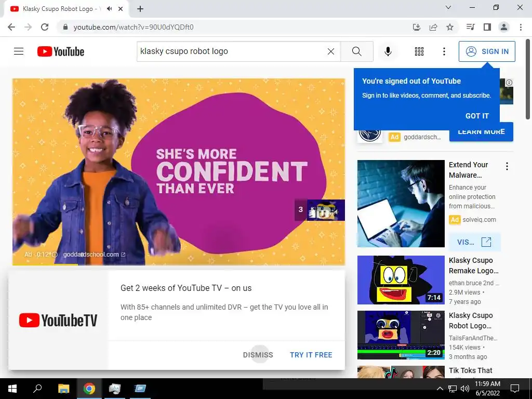Mute the tab via speaker icon

109,9
